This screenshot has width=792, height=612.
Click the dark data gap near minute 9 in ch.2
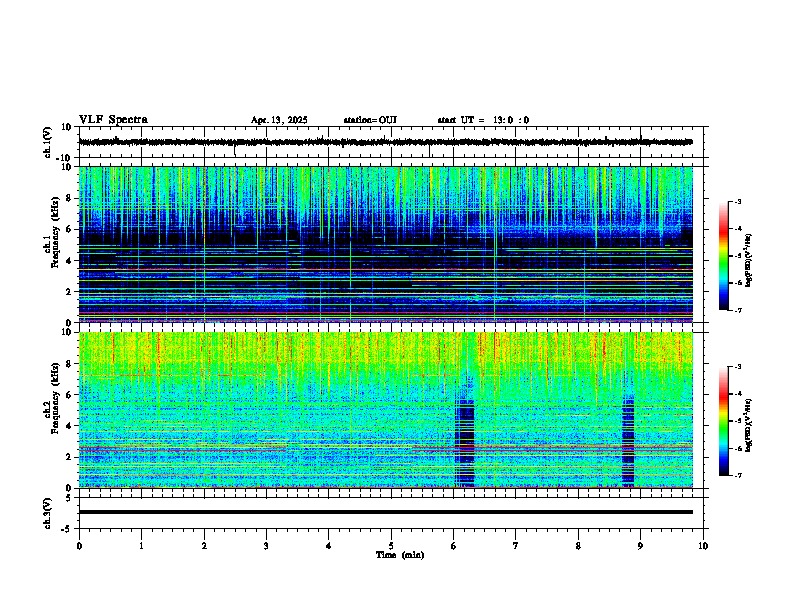[628, 443]
